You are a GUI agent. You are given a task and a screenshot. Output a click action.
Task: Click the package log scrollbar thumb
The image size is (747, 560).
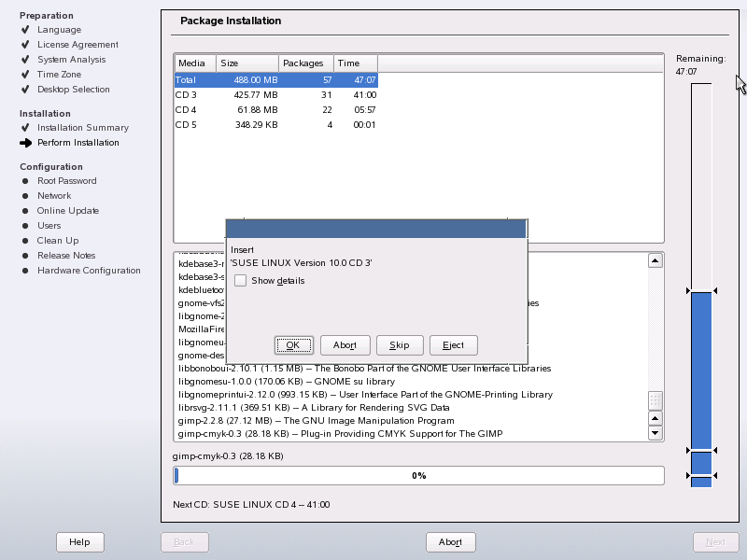click(x=655, y=400)
